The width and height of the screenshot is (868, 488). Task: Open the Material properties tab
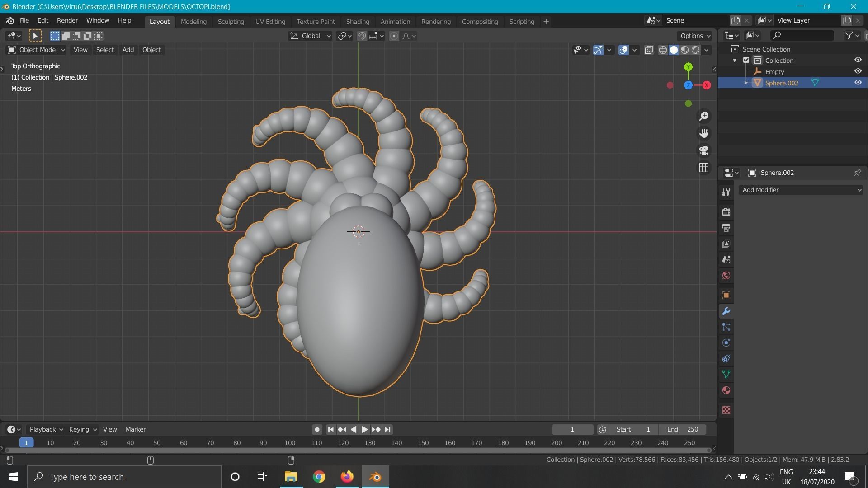[726, 390]
